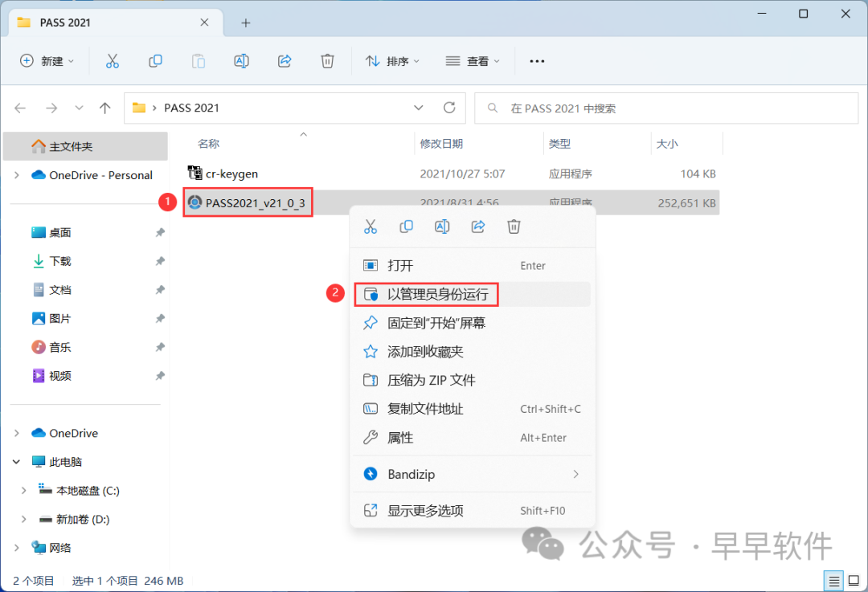Click the Delete trash icon in the toolbar

[x=327, y=61]
